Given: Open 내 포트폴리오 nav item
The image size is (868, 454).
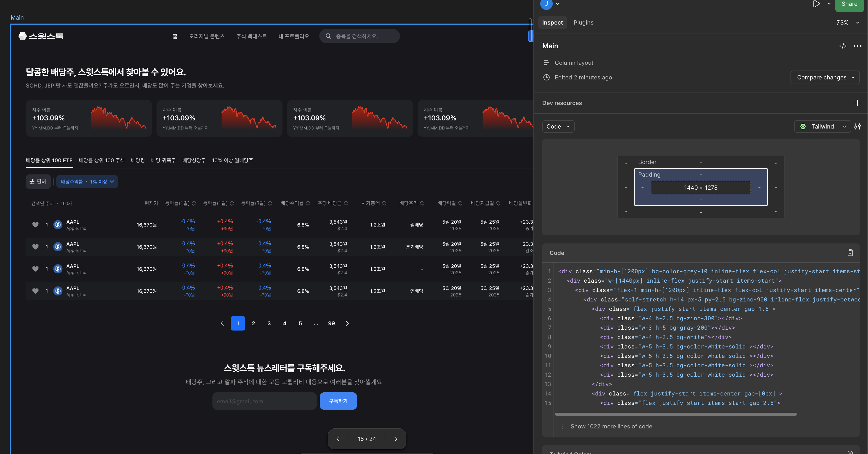Looking at the screenshot, I should coord(294,36).
